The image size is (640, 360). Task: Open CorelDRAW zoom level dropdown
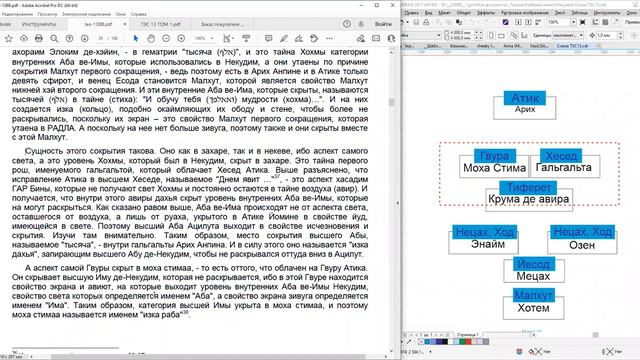pyautogui.click(x=573, y=22)
